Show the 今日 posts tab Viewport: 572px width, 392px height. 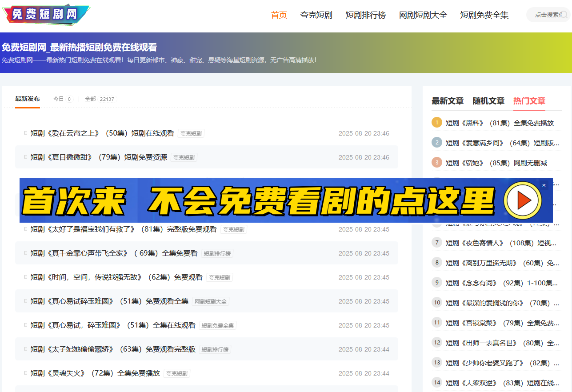pyautogui.click(x=62, y=99)
